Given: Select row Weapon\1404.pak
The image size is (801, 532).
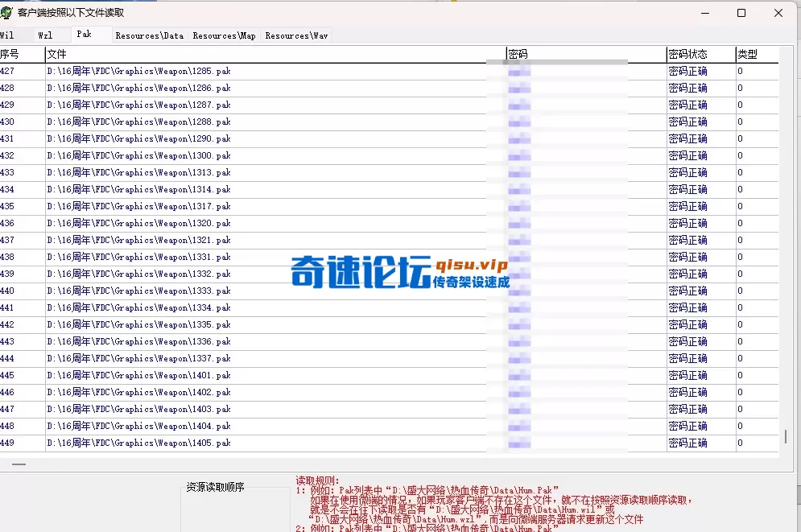Looking at the screenshot, I should pos(390,426).
